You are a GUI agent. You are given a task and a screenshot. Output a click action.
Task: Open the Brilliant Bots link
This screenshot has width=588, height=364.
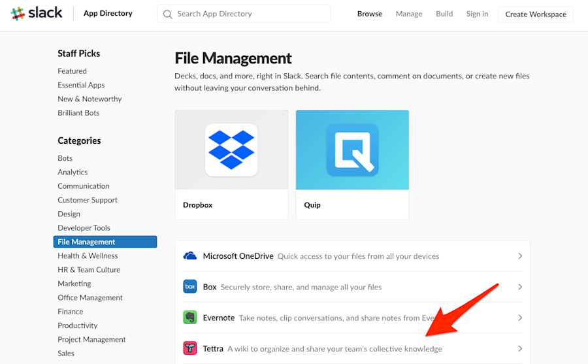pyautogui.click(x=78, y=112)
